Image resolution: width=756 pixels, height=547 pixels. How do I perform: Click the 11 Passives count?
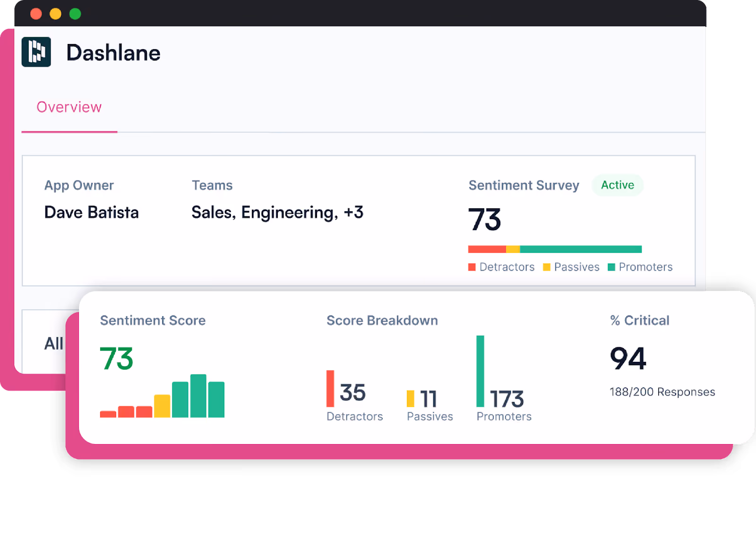pos(428,399)
